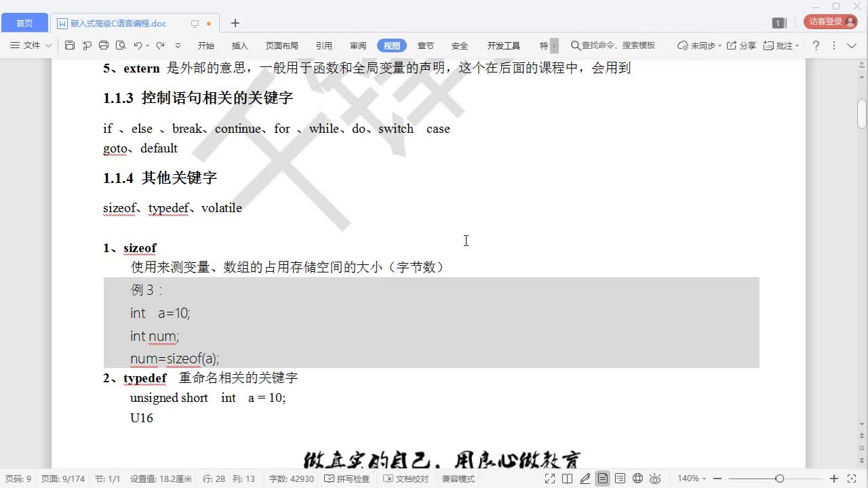Click the zoom slider handle
The width and height of the screenshot is (868, 488).
779,479
